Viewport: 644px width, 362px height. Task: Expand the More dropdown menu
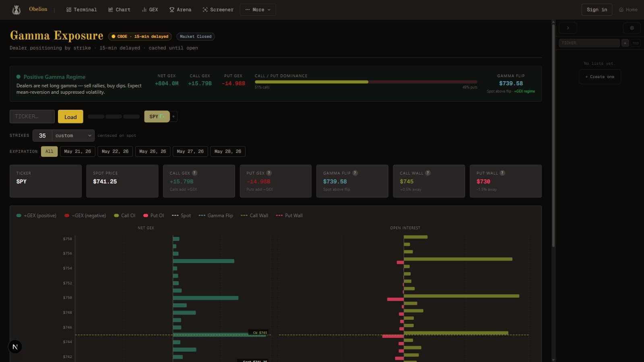[258, 10]
